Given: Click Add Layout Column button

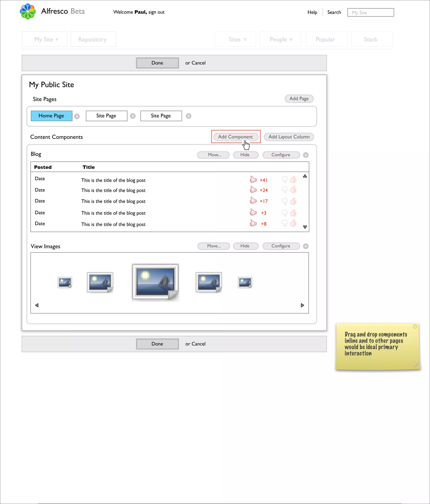Looking at the screenshot, I should (289, 137).
